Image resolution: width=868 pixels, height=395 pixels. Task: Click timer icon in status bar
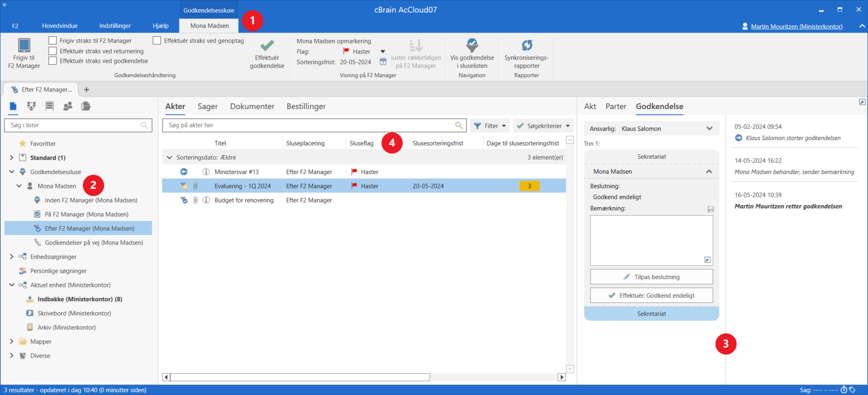point(843,389)
